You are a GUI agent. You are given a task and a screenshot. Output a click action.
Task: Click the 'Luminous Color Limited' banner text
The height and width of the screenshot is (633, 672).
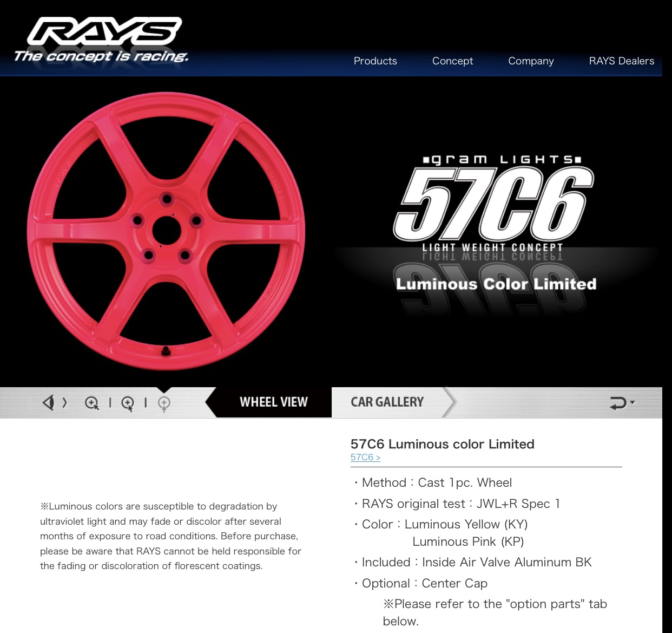[496, 284]
